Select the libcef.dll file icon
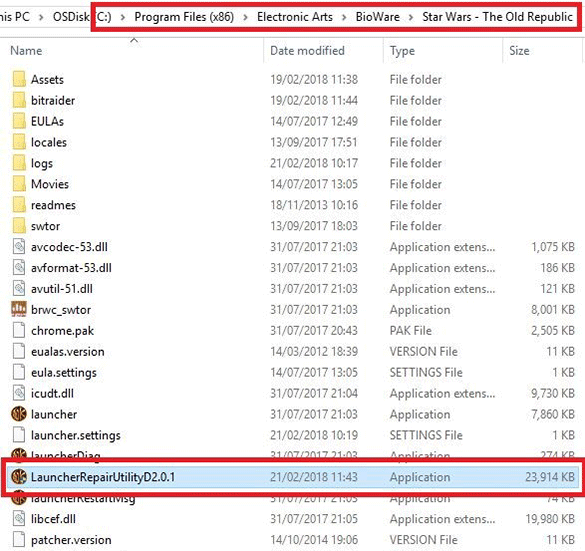This screenshot has width=585, height=551. click(19, 519)
